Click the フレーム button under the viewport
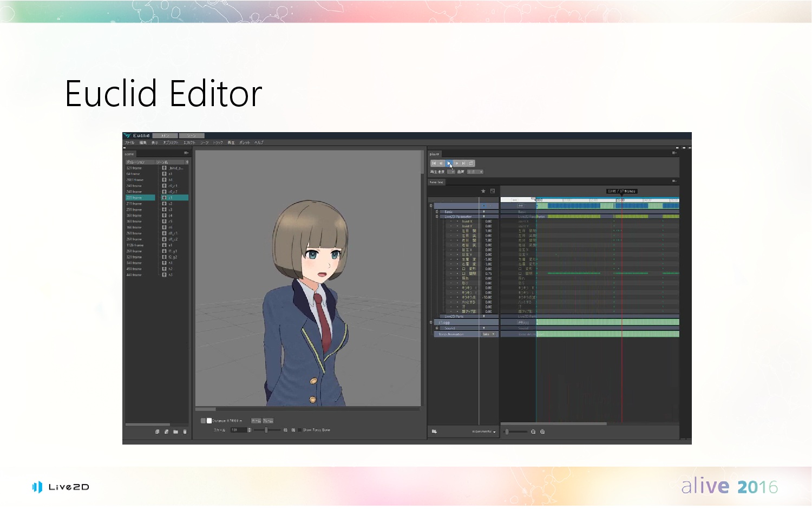Screen dimensions: 812x509 pos(268,421)
